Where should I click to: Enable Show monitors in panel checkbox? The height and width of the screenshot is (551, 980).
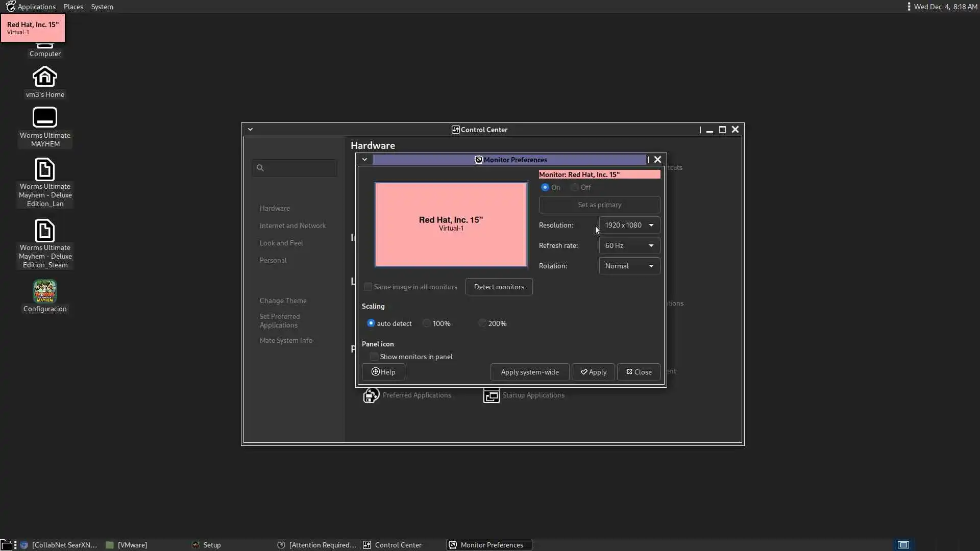(374, 357)
